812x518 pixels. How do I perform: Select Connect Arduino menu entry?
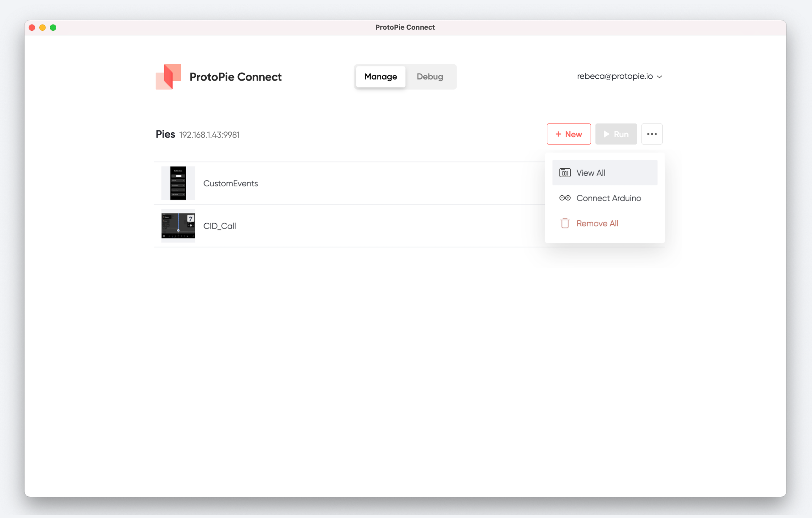tap(608, 198)
